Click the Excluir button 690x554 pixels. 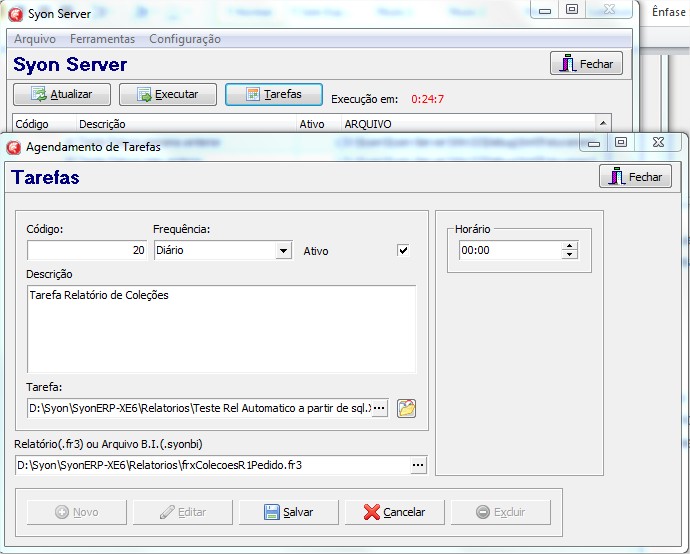(501, 512)
